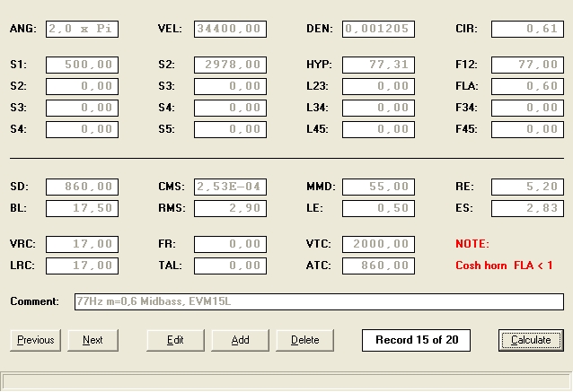The height and width of the screenshot is (392, 573).
Task: Click the Comment text field
Action: (x=318, y=301)
